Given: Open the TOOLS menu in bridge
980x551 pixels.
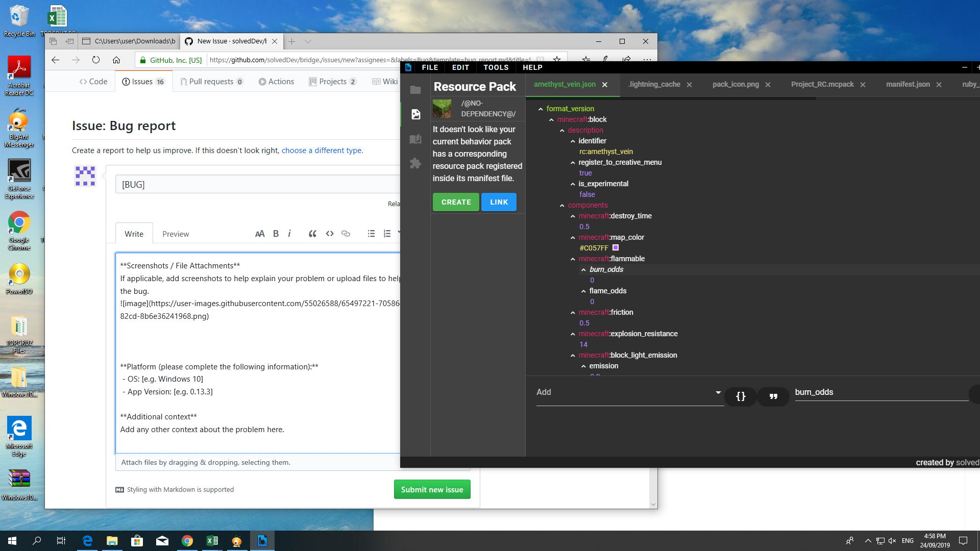Looking at the screenshot, I should (x=495, y=67).
